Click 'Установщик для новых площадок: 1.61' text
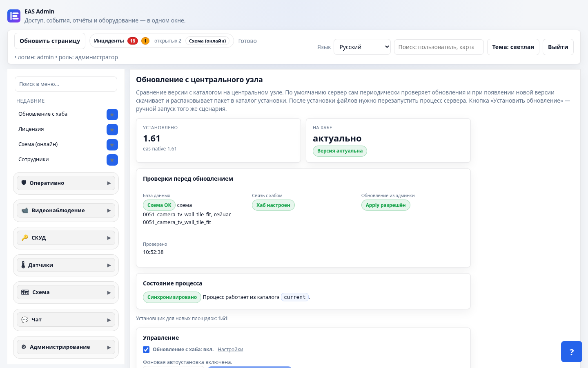 coord(182,319)
